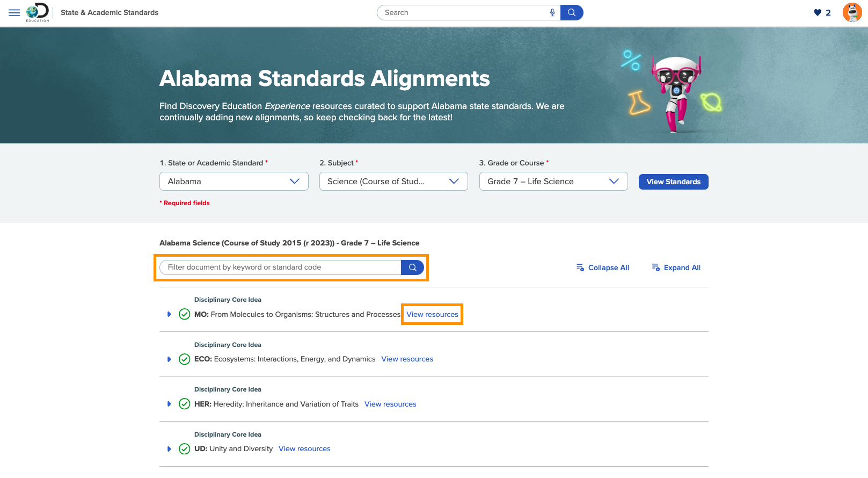Click green checkmark next to ECO standard

184,359
